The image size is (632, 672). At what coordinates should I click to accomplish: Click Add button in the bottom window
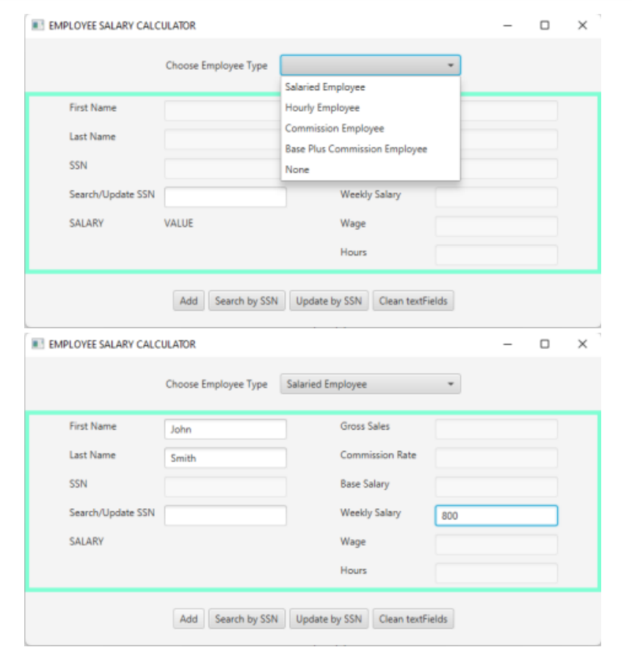click(x=189, y=619)
